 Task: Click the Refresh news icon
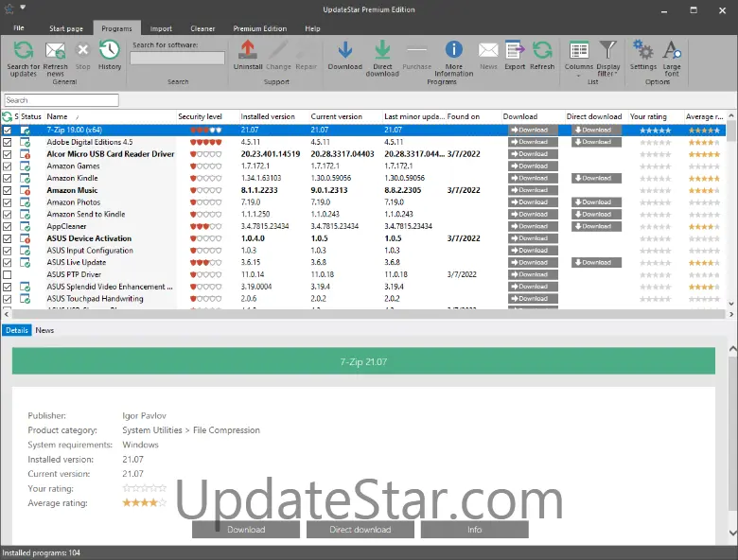(x=55, y=50)
